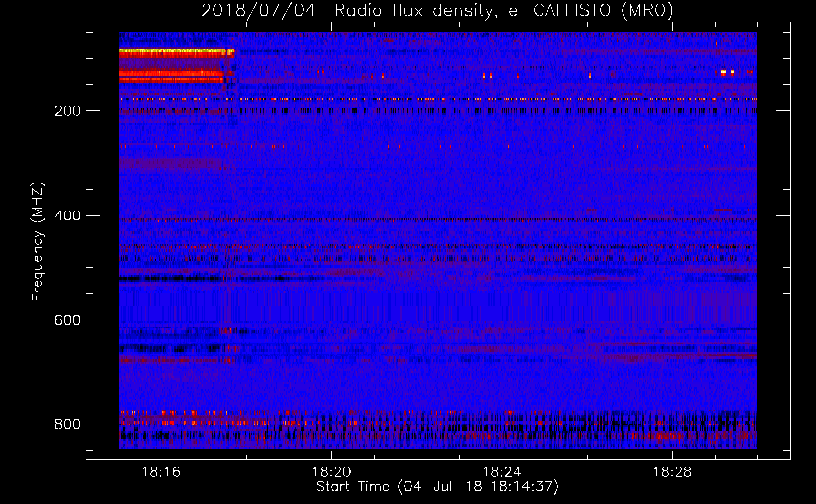Click the 18:16 time tick label
The width and height of the screenshot is (816, 504).
[x=161, y=472]
